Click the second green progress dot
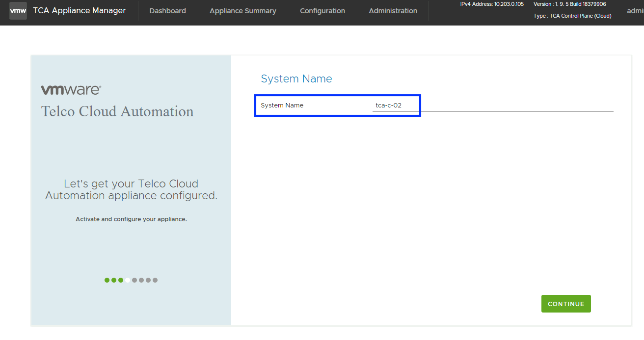 coord(114,280)
